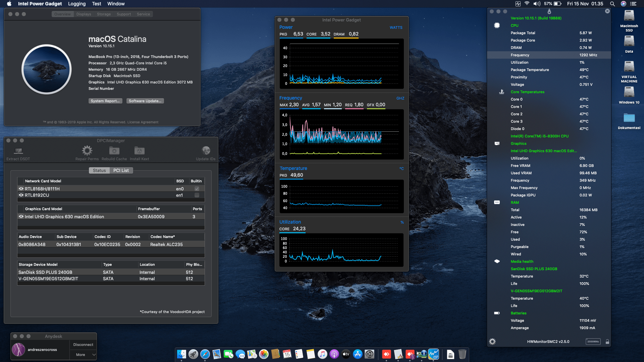Click the CPU chip icon in HWMonitor
644x362 pixels.
497,25
